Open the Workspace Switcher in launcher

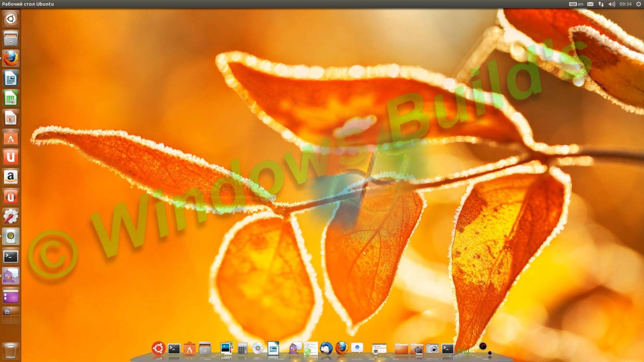(10, 315)
